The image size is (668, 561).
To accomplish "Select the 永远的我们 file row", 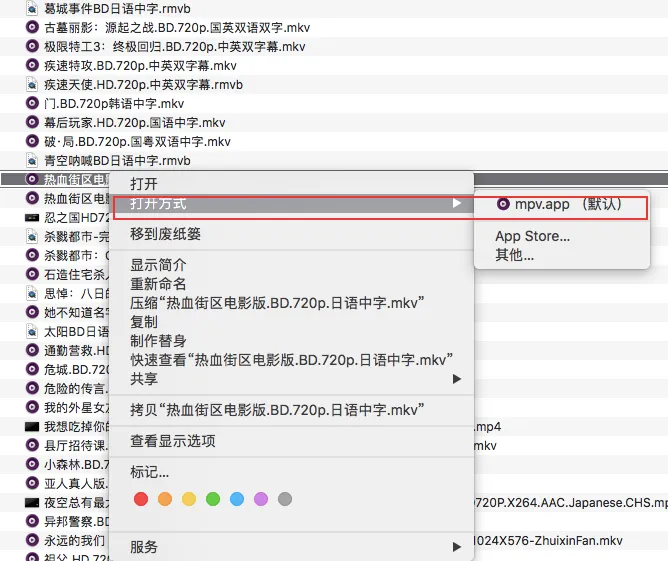I will 75,540.
